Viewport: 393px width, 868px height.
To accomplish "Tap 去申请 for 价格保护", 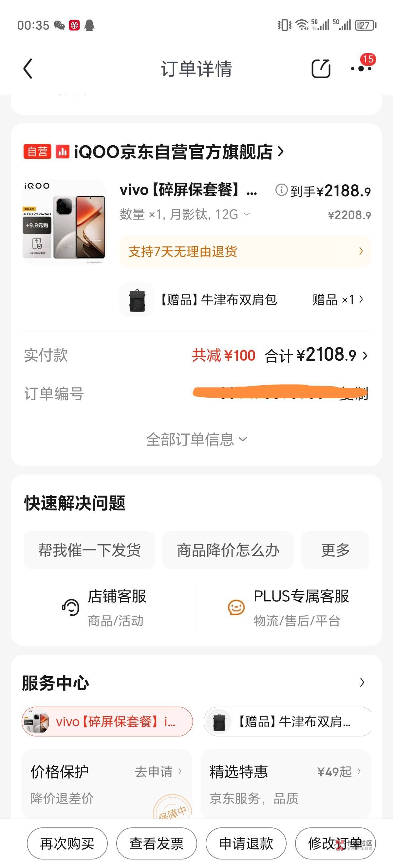I will (158, 771).
